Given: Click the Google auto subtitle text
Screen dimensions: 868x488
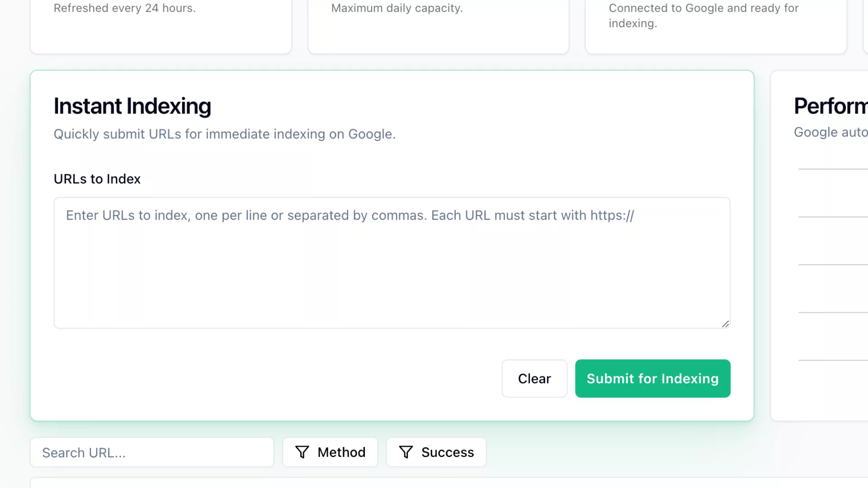Looking at the screenshot, I should pyautogui.click(x=830, y=132).
